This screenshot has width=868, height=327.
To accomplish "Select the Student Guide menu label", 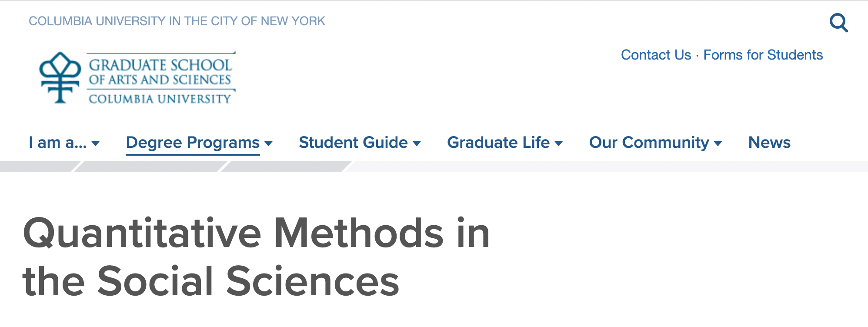I will tap(353, 143).
